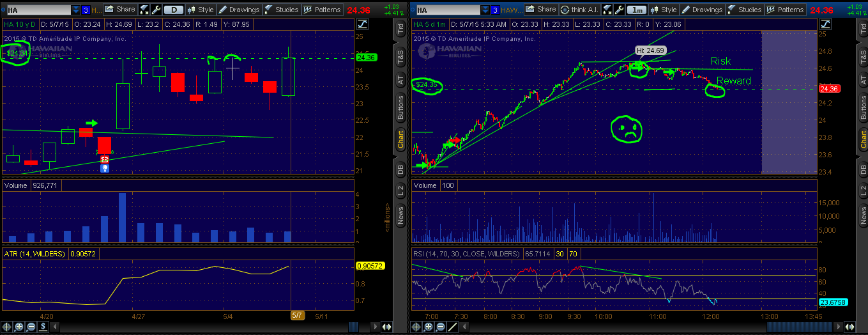Open Drawings menu in left daily chart
This screenshot has width=868, height=335.
click(x=240, y=10)
